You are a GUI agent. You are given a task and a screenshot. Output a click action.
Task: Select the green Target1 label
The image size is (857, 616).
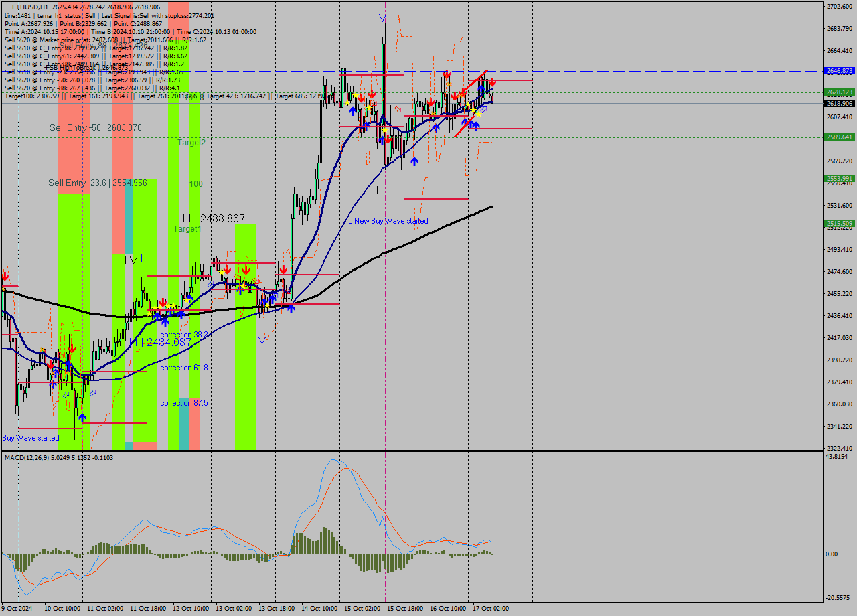coord(187,229)
